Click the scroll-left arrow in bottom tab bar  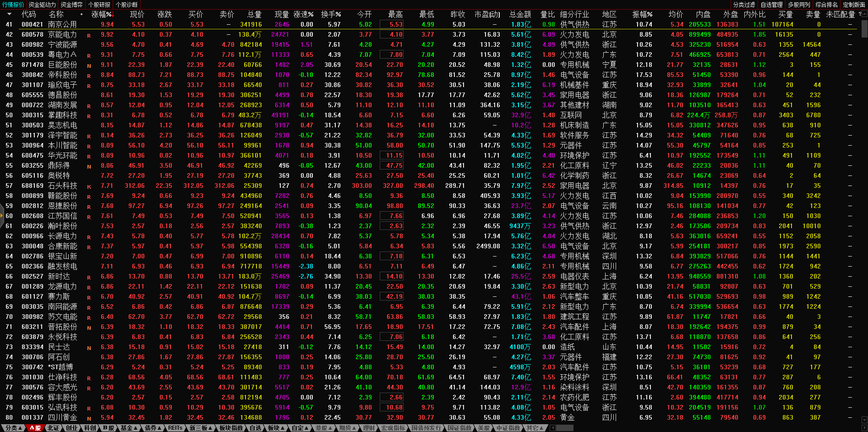pyautogui.click(x=553, y=428)
